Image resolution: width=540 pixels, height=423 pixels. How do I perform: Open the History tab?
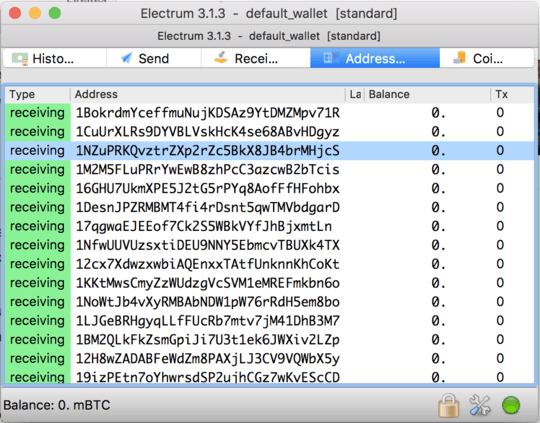(x=55, y=58)
